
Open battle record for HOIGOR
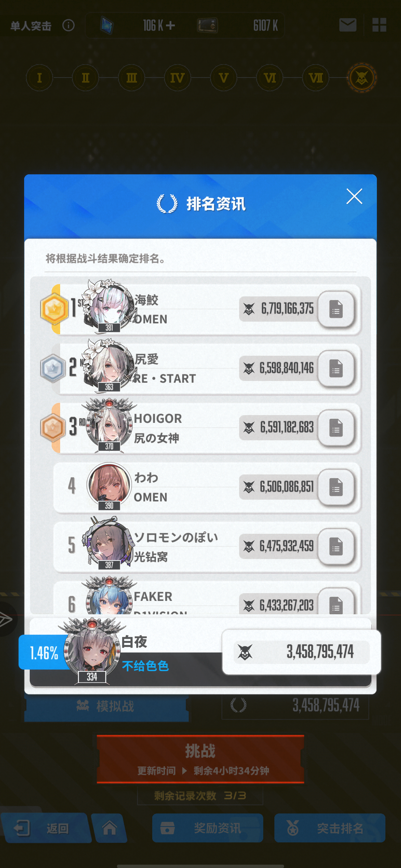[336, 428]
